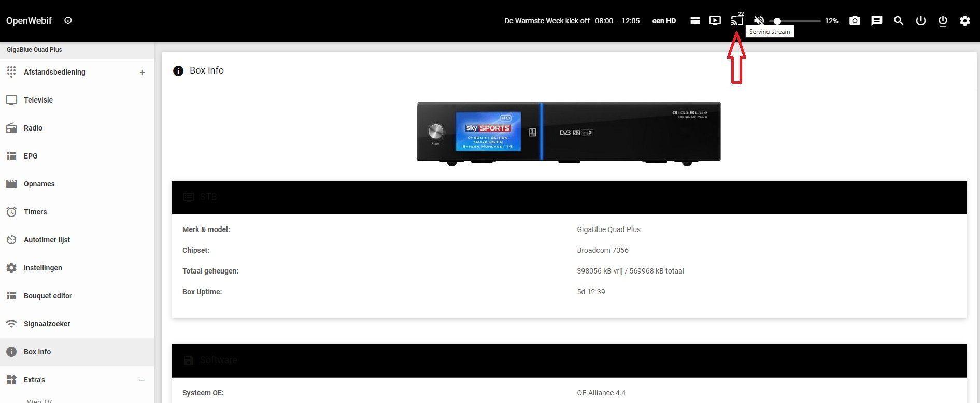Image resolution: width=980 pixels, height=403 pixels.
Task: Click the OpenWebif logo title
Action: coord(29,21)
